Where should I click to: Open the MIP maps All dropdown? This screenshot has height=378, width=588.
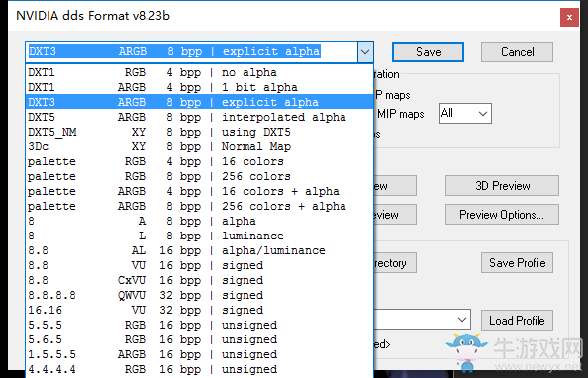click(x=465, y=113)
